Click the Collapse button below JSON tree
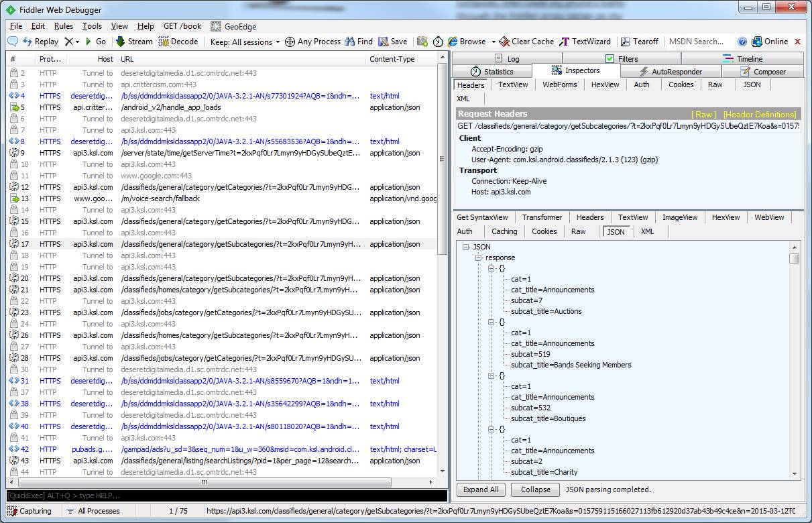 (x=536, y=489)
